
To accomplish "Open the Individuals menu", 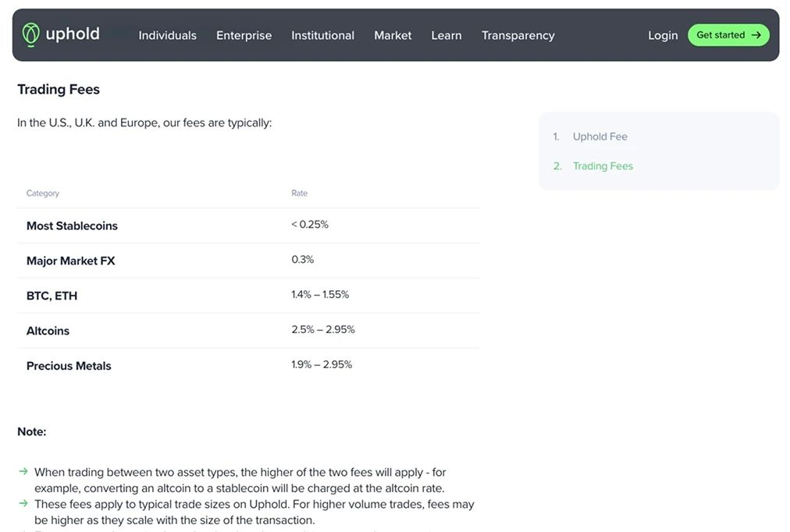I will point(167,35).
